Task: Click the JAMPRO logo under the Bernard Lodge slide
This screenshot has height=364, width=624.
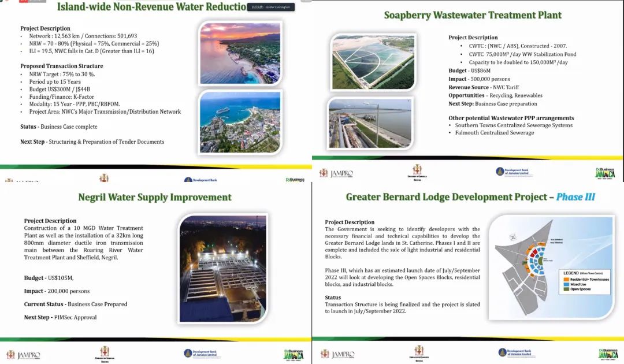Action: (337, 354)
